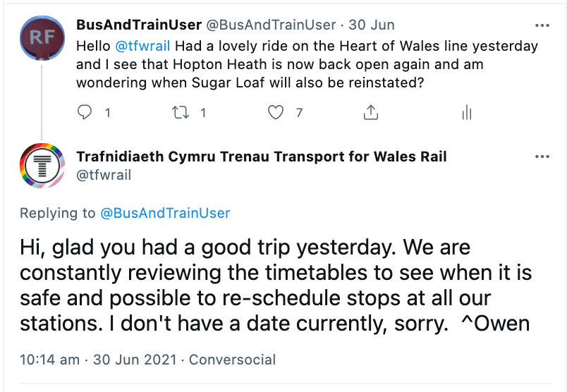Retweet the BusAndTrainUser tweet

click(183, 112)
